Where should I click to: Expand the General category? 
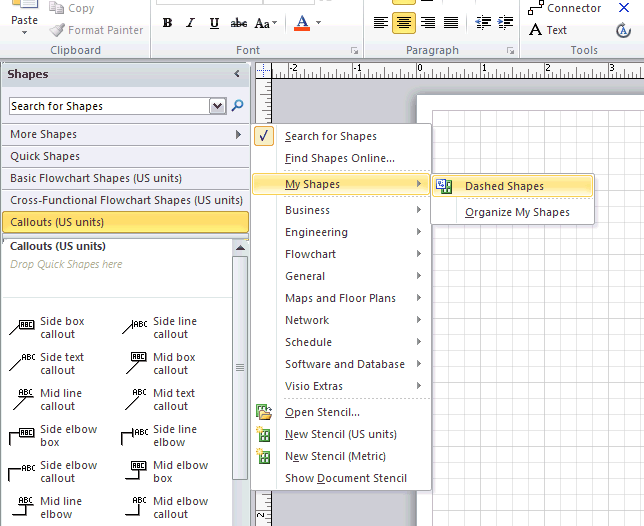pos(342,276)
